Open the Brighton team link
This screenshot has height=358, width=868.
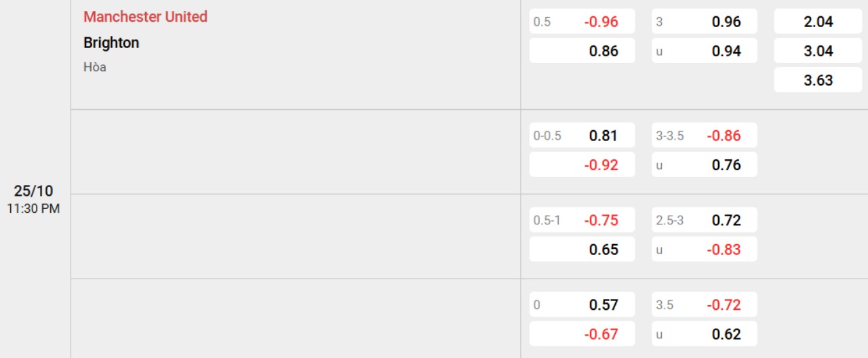[x=111, y=43]
